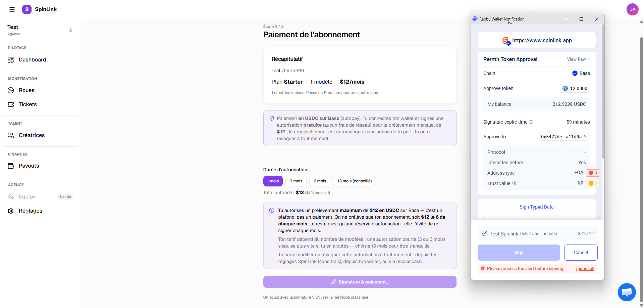The width and height of the screenshot is (644, 308).
Task: Click the shield icon in the USDC payment notice
Action: [272, 118]
